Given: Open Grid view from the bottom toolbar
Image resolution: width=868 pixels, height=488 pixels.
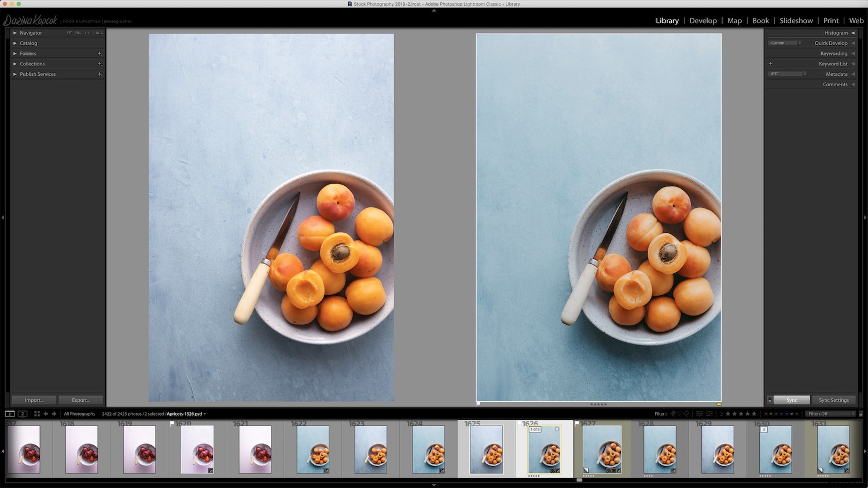Looking at the screenshot, I should (x=36, y=413).
